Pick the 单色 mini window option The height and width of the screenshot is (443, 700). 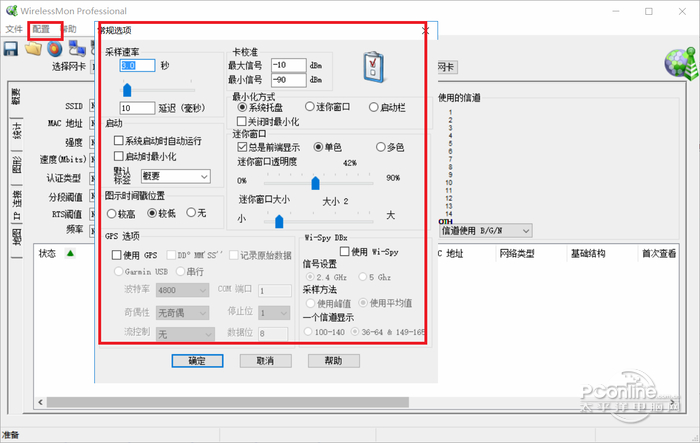318,147
